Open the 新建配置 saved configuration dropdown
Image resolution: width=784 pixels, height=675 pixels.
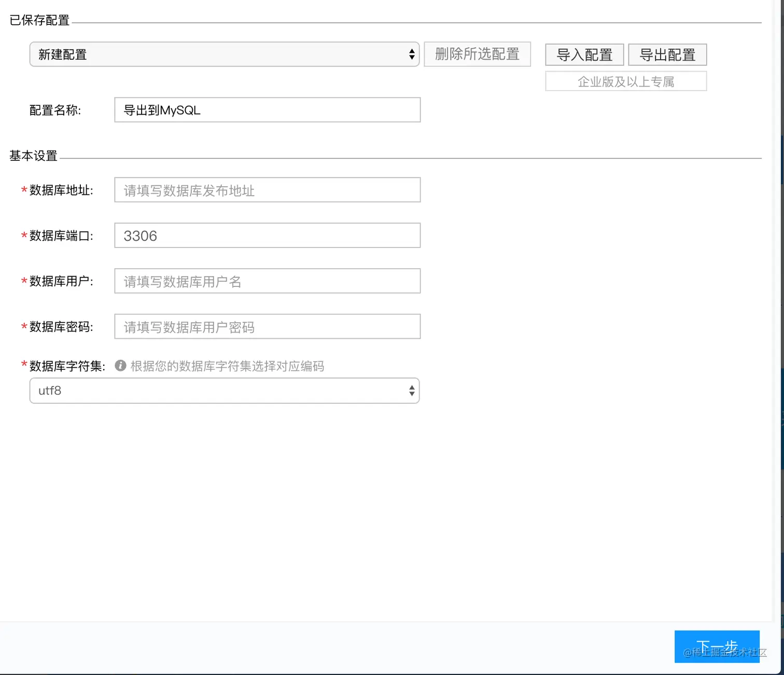pos(223,54)
